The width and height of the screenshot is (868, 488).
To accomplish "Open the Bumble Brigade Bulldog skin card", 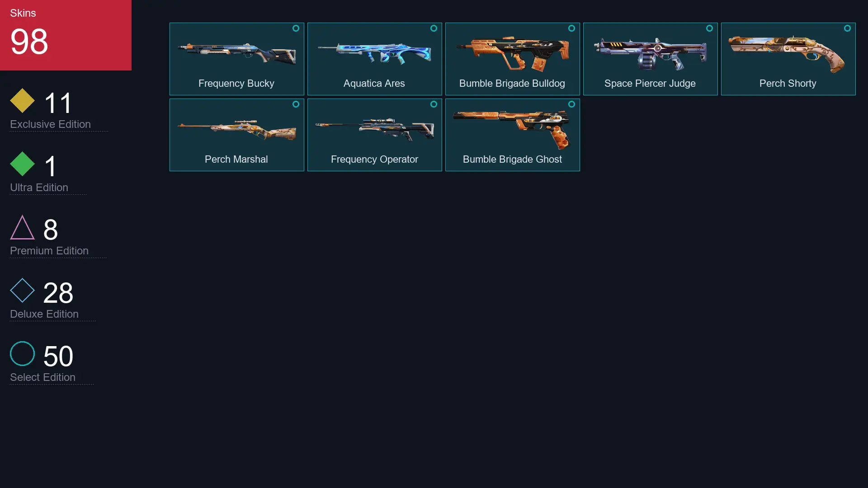I will point(513,59).
